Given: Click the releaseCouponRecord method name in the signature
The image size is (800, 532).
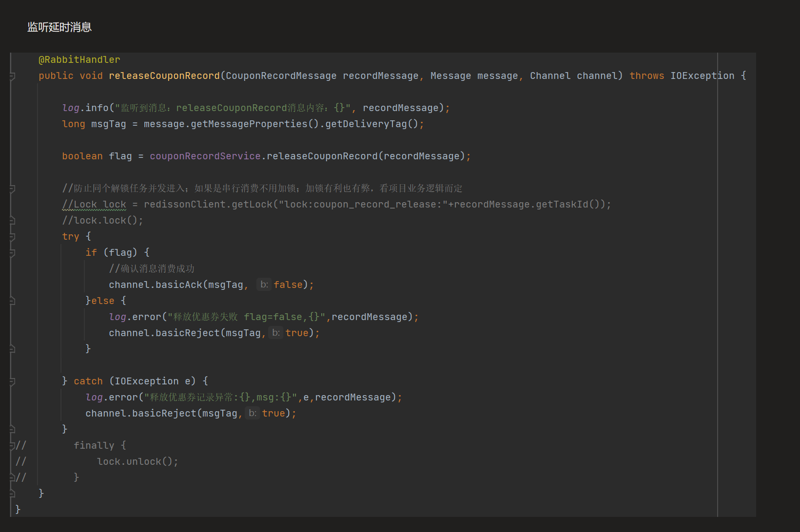Looking at the screenshot, I should pyautogui.click(x=164, y=76).
